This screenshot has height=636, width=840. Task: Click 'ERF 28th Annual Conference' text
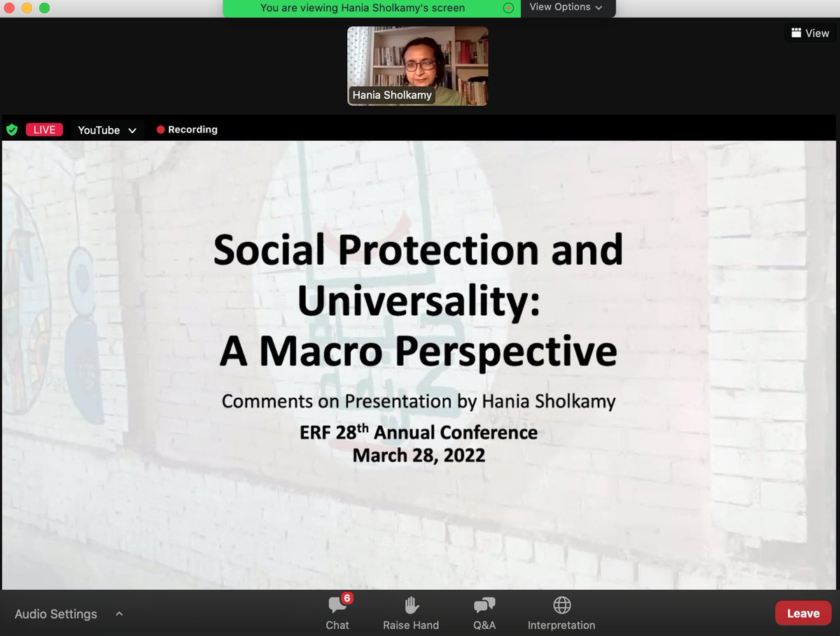(x=419, y=432)
